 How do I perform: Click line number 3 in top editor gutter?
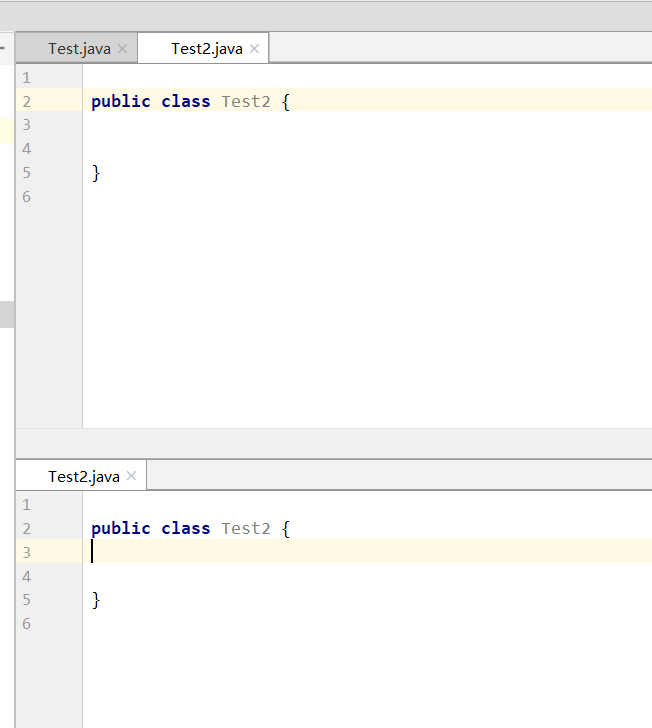coord(26,125)
